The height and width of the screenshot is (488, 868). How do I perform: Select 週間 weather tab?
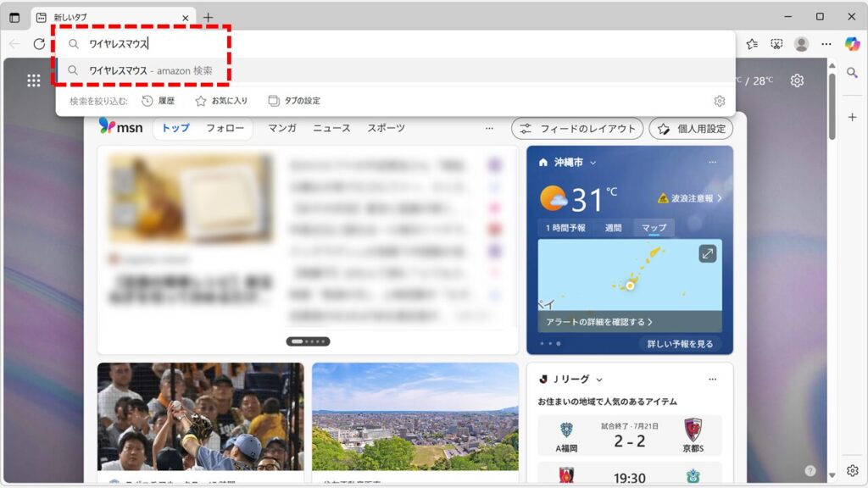pyautogui.click(x=613, y=228)
